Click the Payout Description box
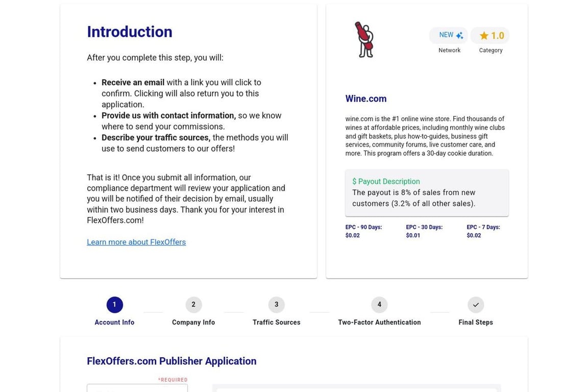The width and height of the screenshot is (588, 392). click(427, 193)
